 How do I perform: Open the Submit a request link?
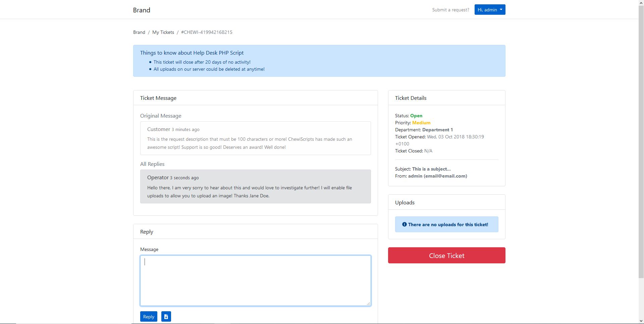click(450, 10)
